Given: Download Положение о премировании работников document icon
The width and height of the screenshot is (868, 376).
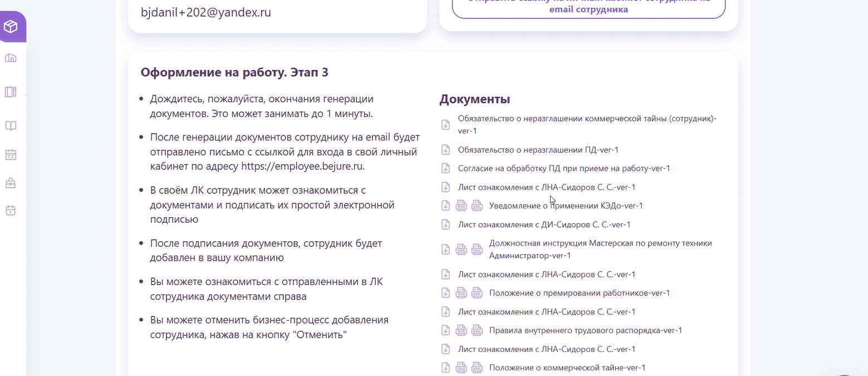Looking at the screenshot, I should [445, 293].
